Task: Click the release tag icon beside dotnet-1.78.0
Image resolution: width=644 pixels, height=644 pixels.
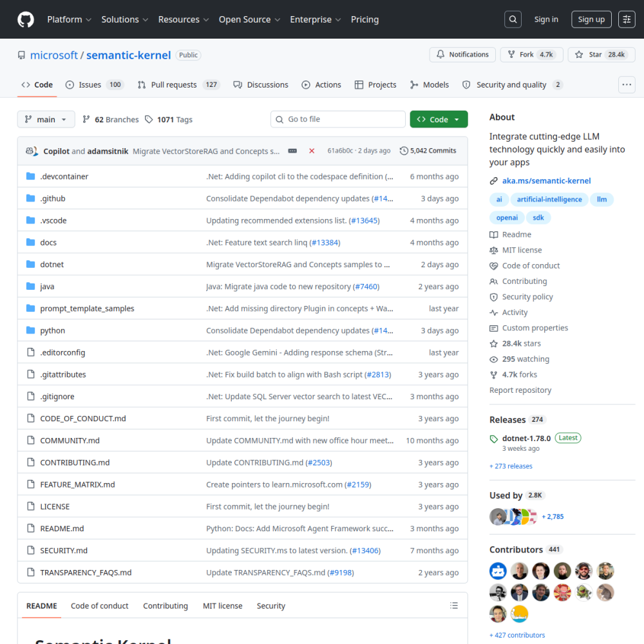Action: (x=493, y=439)
